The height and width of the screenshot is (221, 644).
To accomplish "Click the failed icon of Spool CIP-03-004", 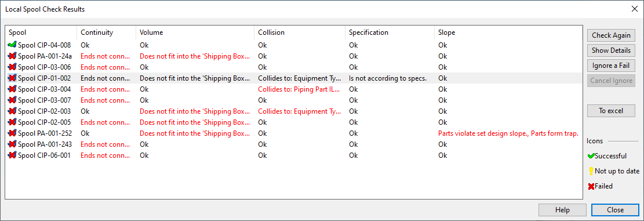I will (x=12, y=89).
